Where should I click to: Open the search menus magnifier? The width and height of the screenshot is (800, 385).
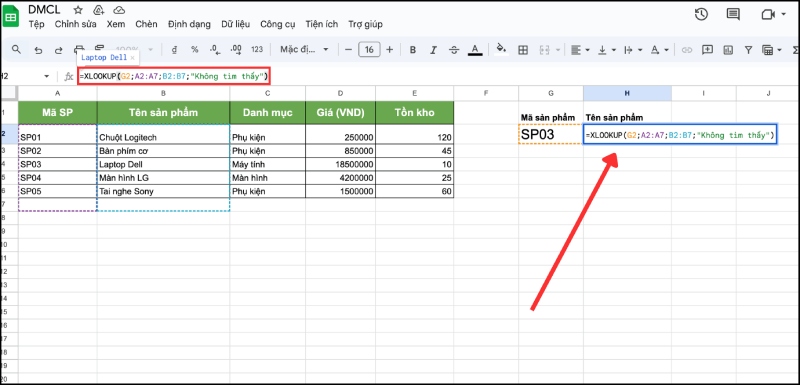coord(16,49)
